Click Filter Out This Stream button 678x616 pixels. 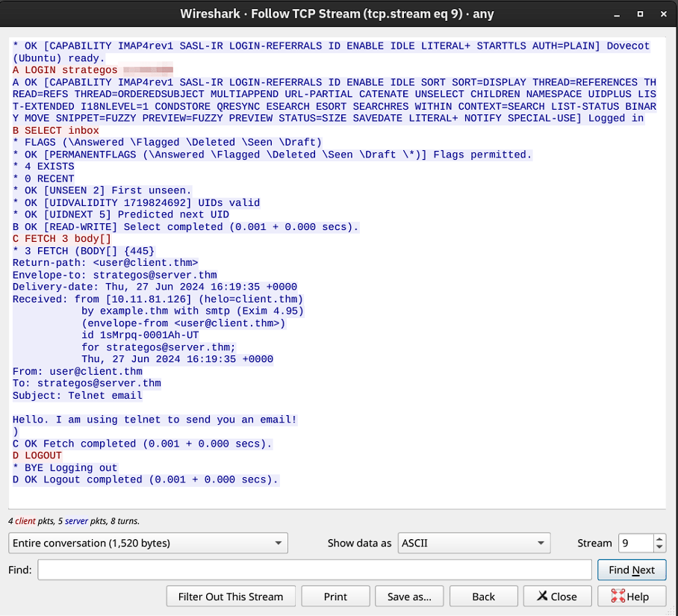click(x=231, y=597)
